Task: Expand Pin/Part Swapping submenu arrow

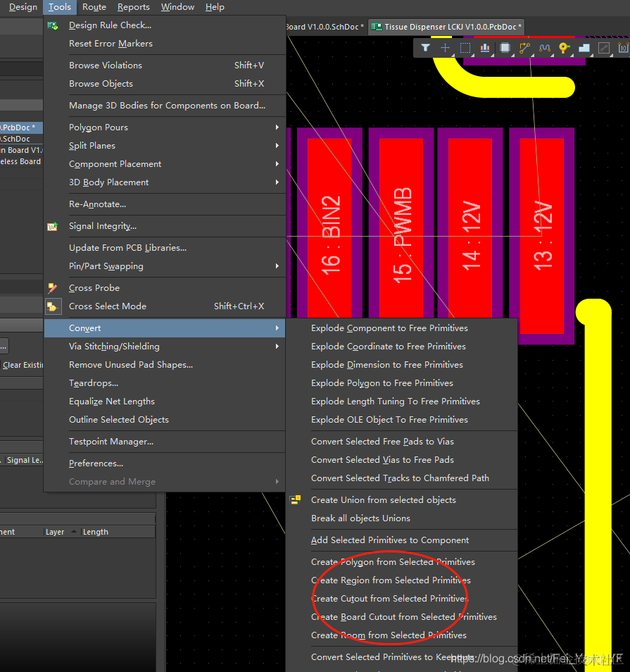Action: pos(277,266)
